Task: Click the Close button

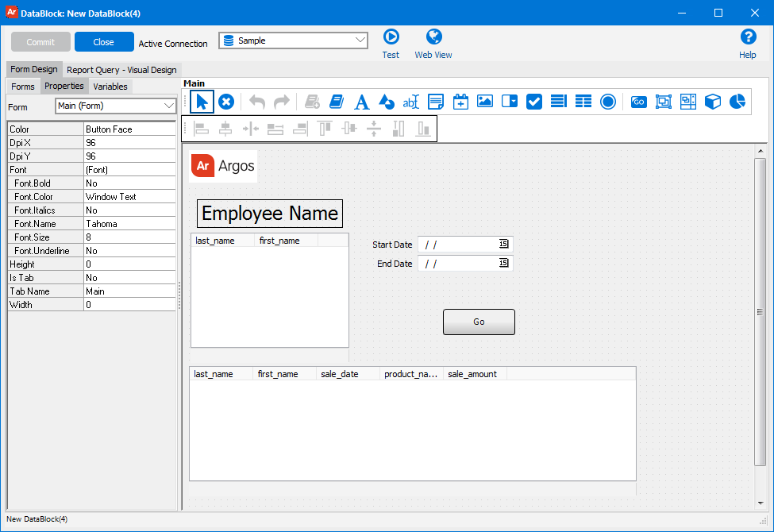Action: pyautogui.click(x=104, y=42)
